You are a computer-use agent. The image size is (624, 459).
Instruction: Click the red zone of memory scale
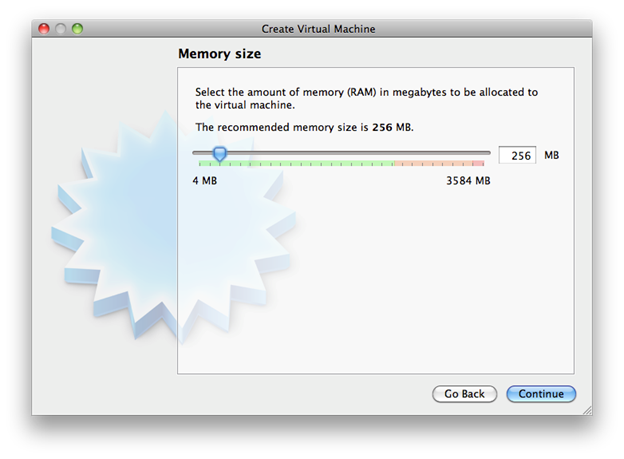(438, 162)
